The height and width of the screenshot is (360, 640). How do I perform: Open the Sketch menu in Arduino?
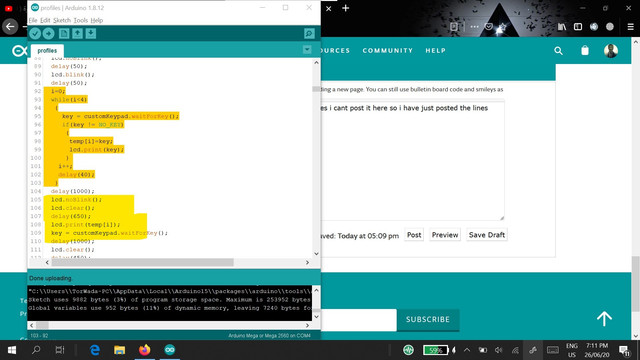(x=62, y=20)
